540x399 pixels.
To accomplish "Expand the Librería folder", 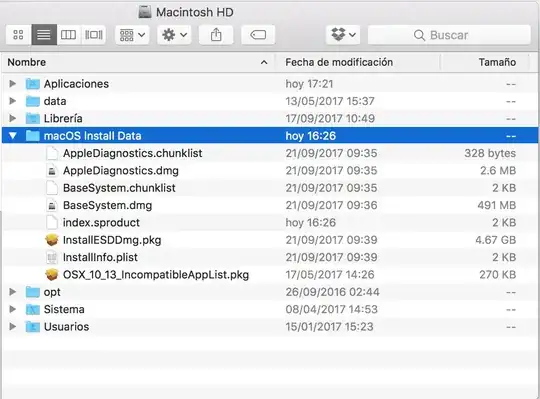I will pos(13,118).
